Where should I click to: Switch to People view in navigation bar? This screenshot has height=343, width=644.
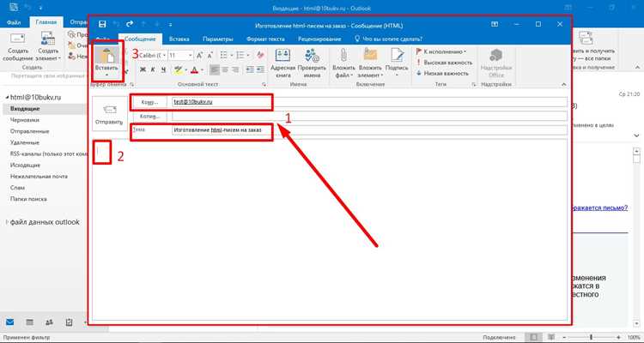[49, 322]
